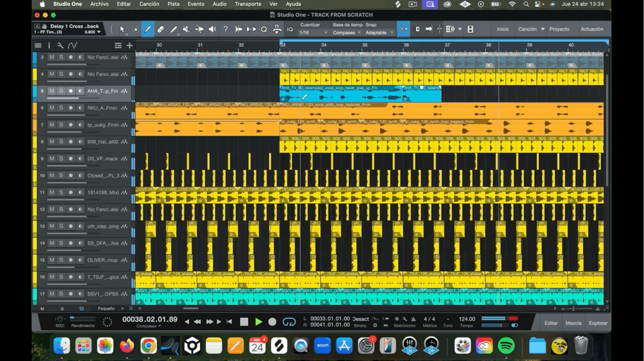
Task: Click the Mezcla button
Action: tap(573, 323)
